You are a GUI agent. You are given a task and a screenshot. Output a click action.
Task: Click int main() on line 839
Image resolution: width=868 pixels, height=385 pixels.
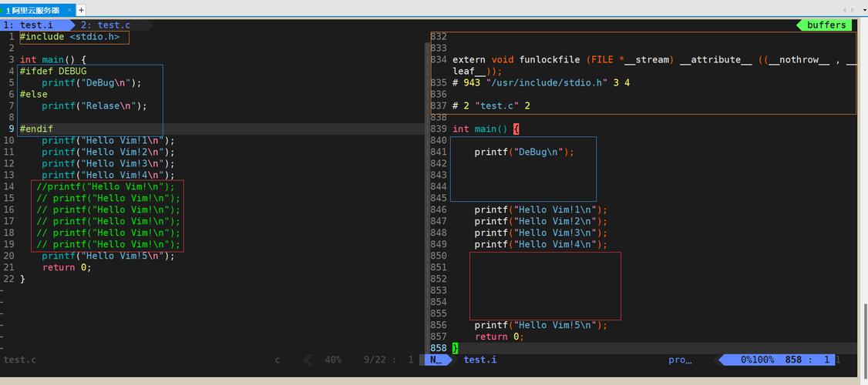coord(486,129)
